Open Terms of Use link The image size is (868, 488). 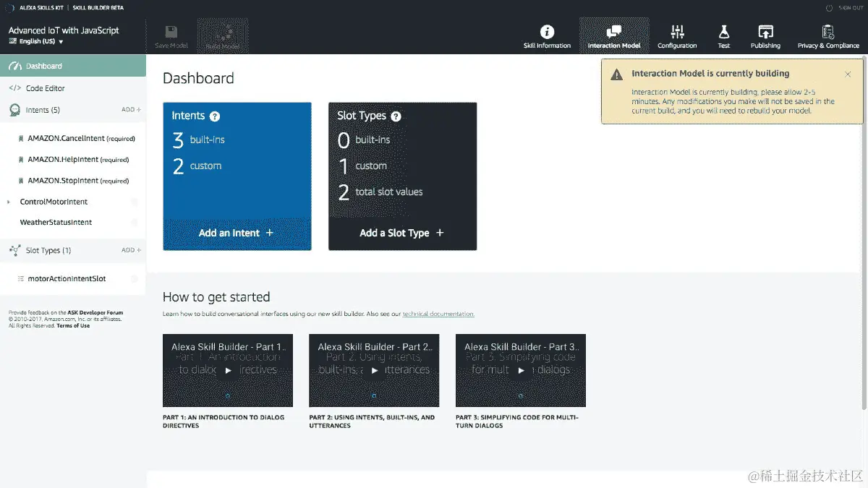click(73, 325)
